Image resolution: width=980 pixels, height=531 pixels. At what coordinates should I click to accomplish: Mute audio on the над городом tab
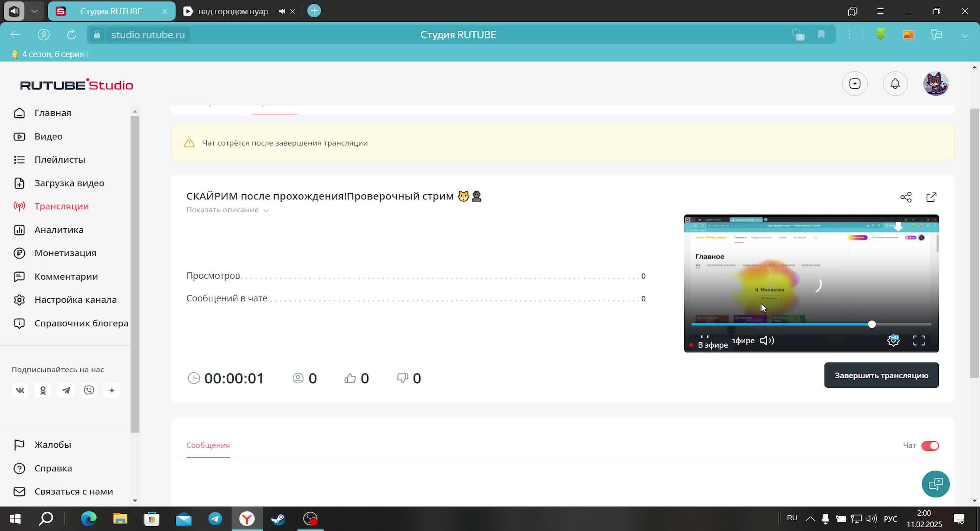(281, 11)
